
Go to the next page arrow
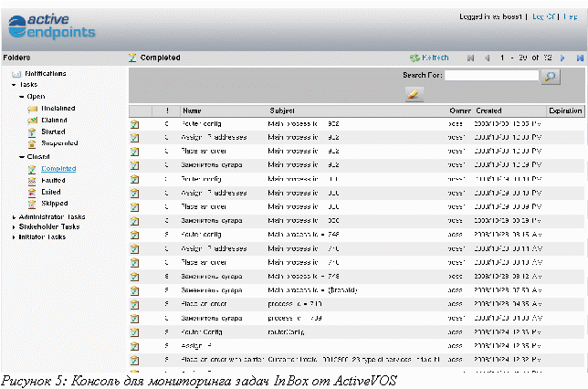pos(562,58)
